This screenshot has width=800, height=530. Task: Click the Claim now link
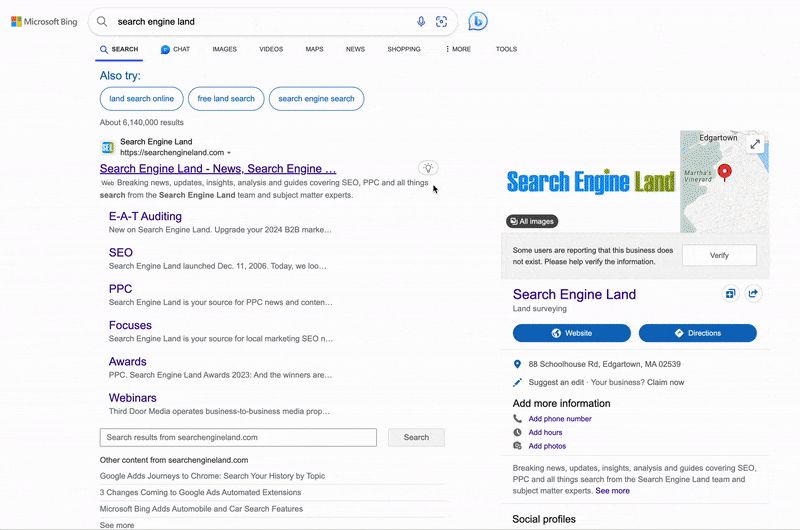[x=666, y=382]
